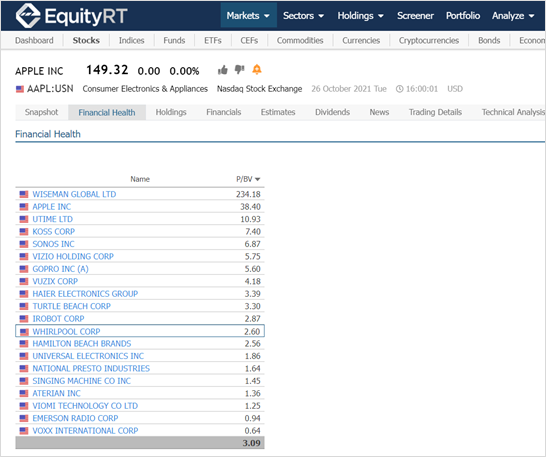Open EMERSON RADIO CORP link

tap(75, 418)
